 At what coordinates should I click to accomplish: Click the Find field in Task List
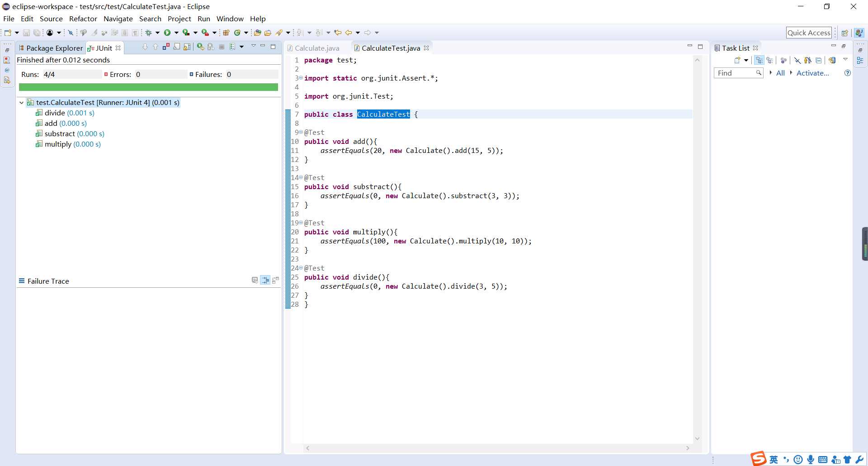click(x=738, y=73)
